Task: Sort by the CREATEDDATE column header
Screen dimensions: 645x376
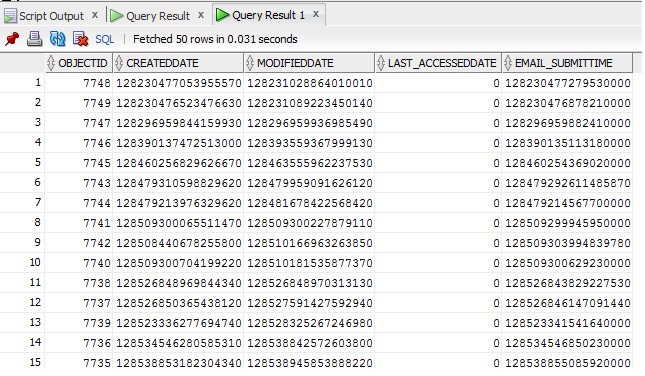Action: 178,63
